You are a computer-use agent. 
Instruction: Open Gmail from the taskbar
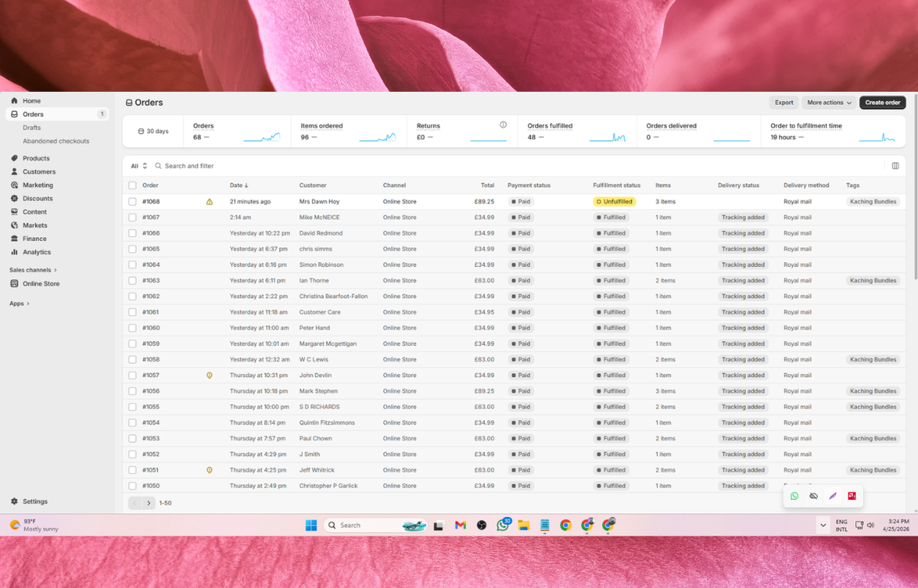[x=461, y=525]
